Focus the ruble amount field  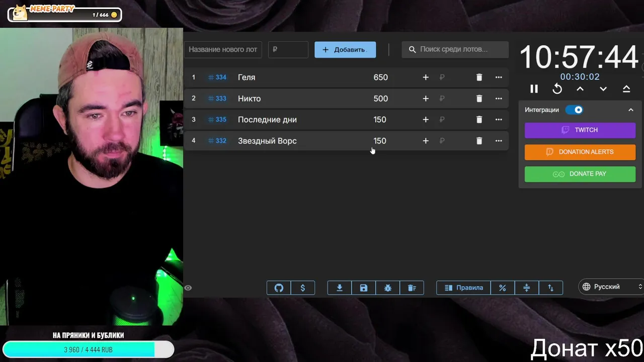tap(288, 49)
